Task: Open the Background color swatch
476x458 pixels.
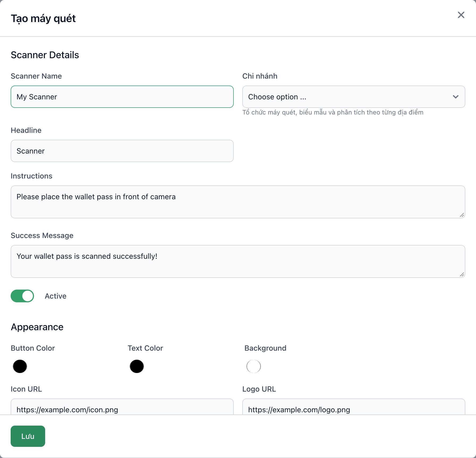Action: pos(254,366)
